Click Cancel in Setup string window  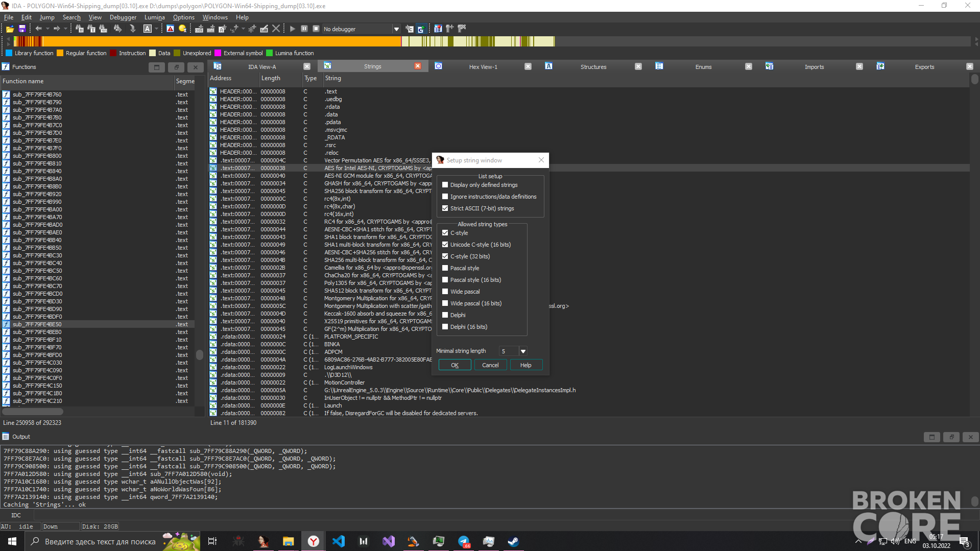click(x=490, y=365)
